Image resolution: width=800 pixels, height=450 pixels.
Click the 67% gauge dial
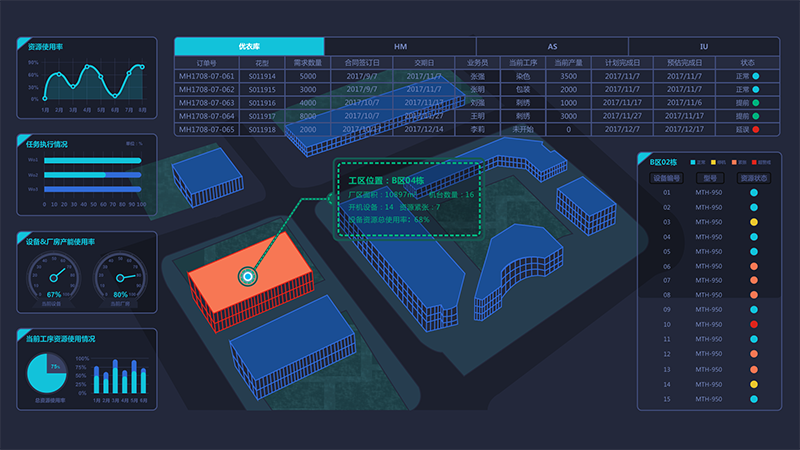(x=54, y=274)
